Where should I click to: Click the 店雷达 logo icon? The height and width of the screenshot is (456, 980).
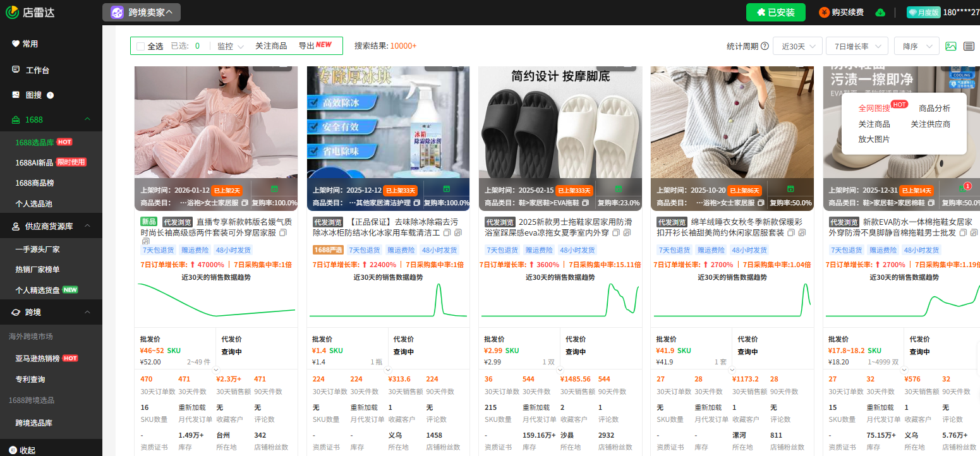tap(11, 11)
